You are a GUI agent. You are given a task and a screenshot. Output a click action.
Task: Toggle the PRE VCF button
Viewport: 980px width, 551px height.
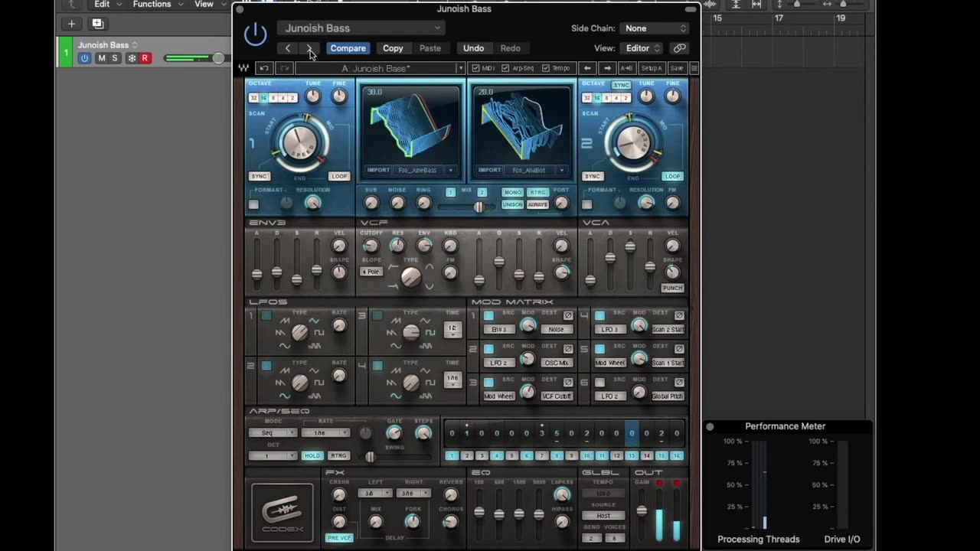point(339,537)
